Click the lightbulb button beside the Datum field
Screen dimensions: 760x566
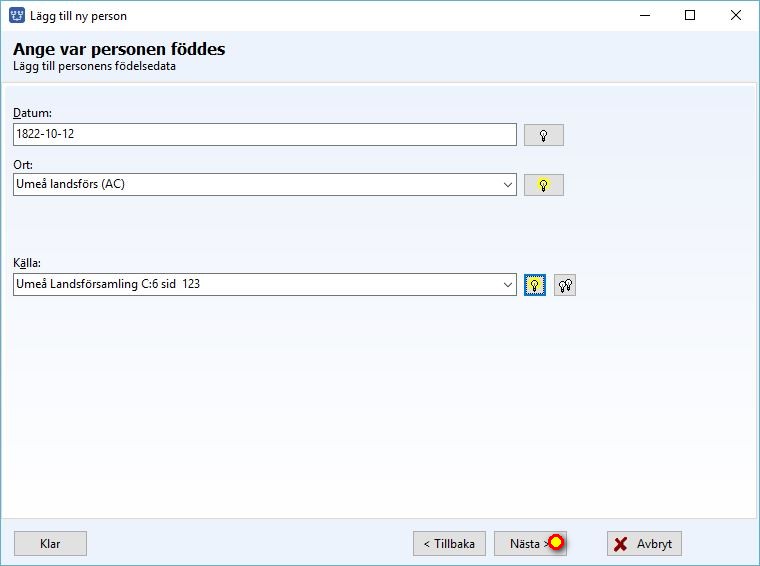pyautogui.click(x=543, y=135)
